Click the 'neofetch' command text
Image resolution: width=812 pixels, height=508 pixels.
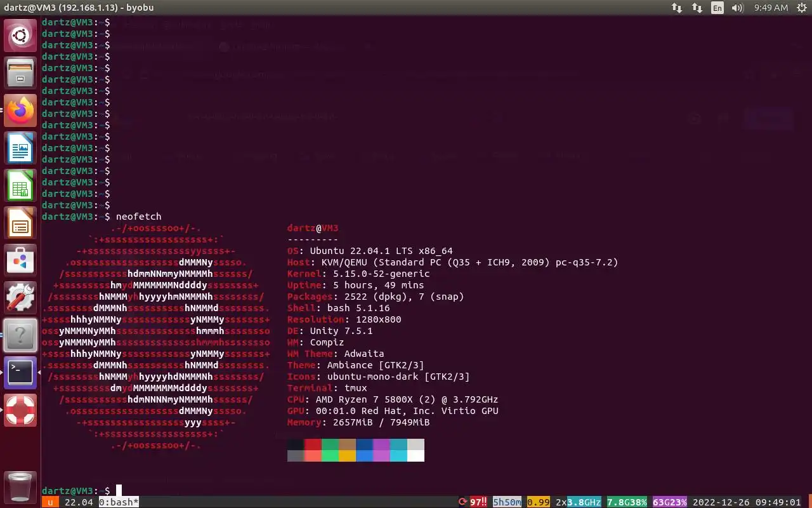coord(139,217)
